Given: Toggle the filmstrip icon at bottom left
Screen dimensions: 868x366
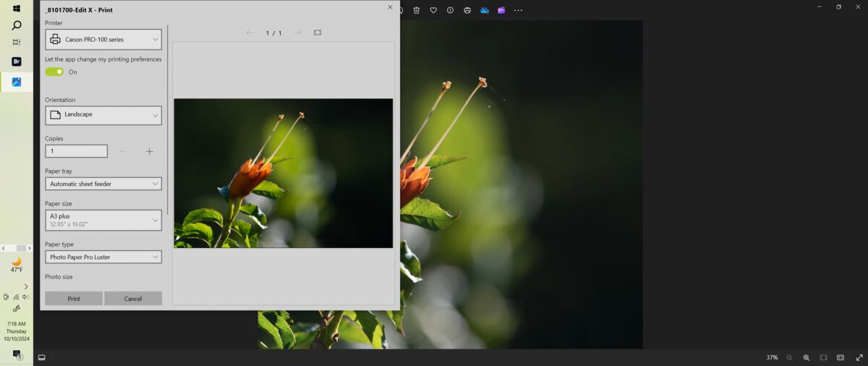Looking at the screenshot, I should point(42,357).
